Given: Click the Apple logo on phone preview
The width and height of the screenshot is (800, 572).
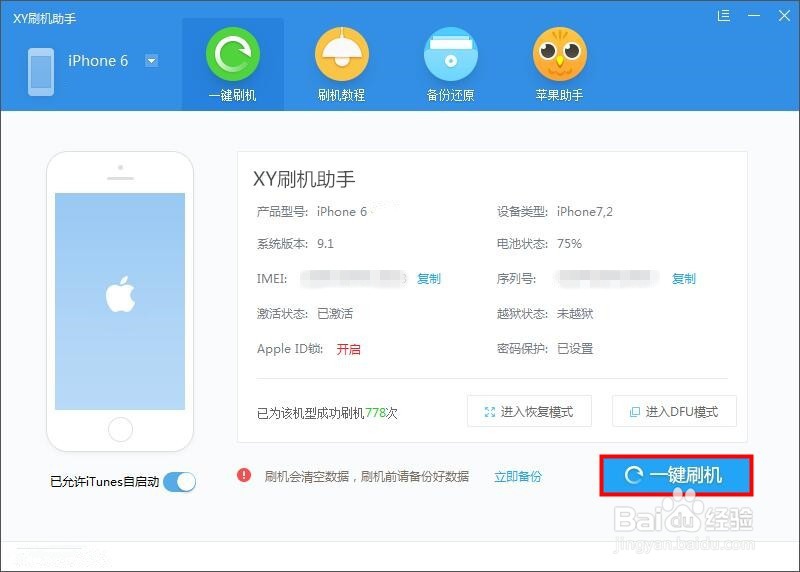Looking at the screenshot, I should point(120,294).
